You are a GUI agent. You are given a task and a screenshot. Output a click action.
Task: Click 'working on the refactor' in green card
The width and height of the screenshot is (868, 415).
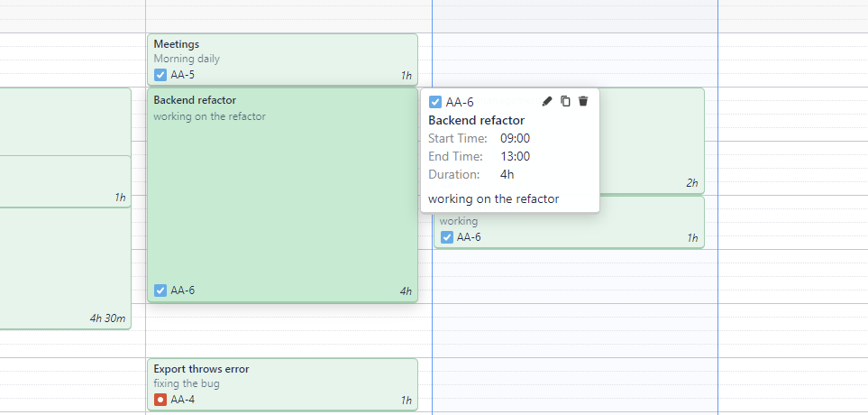(x=209, y=116)
